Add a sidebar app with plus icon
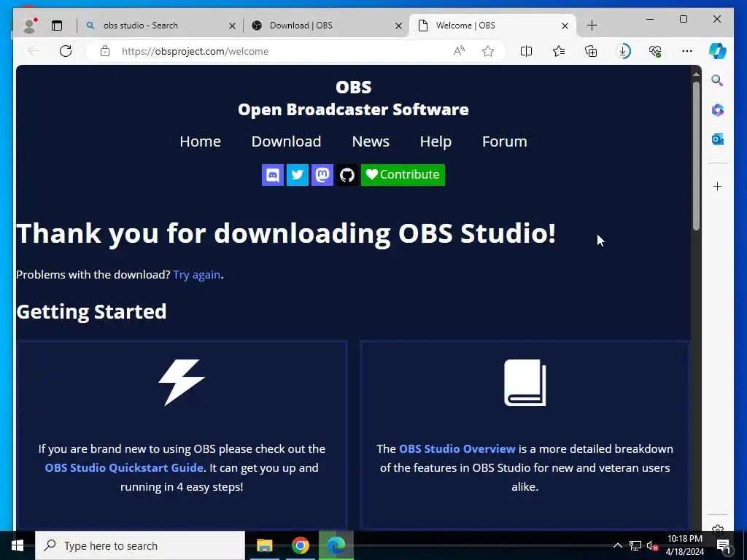 (x=718, y=186)
